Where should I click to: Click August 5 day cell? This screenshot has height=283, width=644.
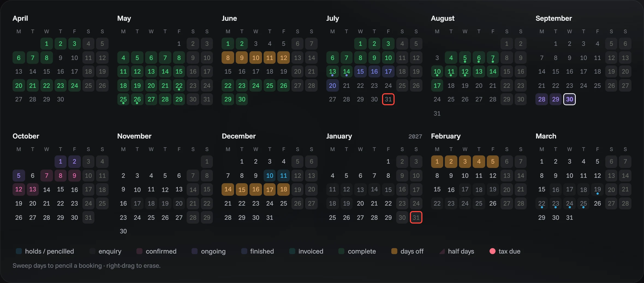click(465, 58)
